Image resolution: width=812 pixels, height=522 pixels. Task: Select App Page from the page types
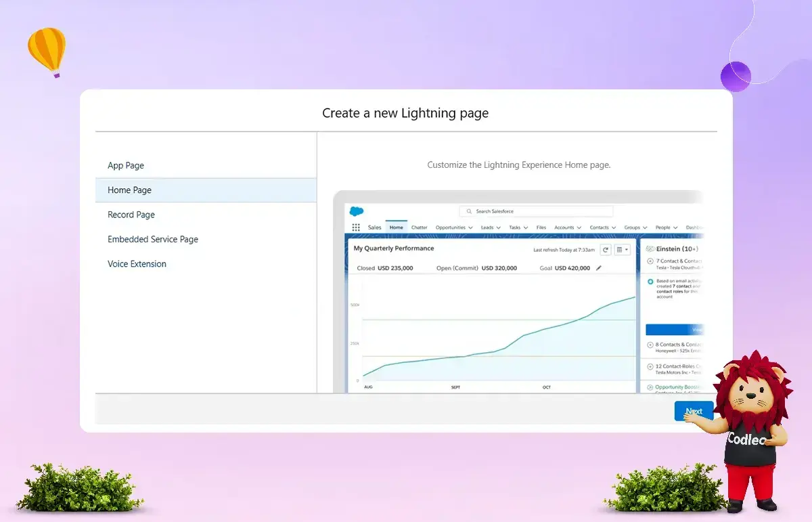click(x=126, y=166)
